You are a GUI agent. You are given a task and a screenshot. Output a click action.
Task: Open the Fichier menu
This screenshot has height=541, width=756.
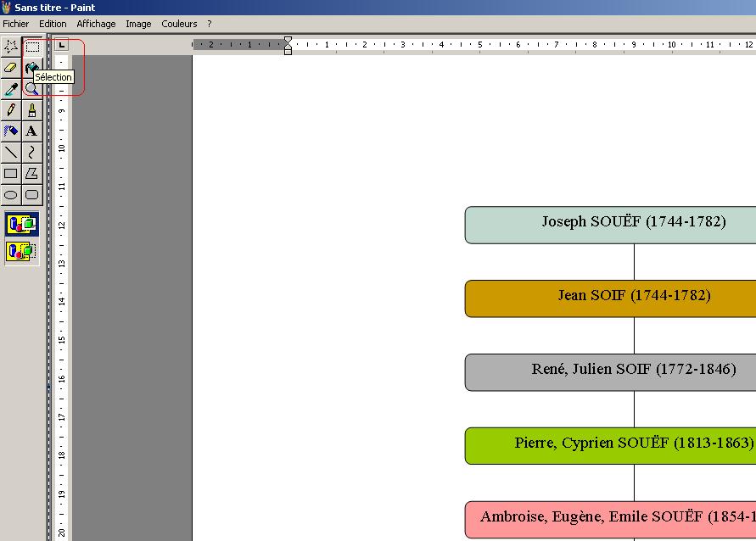pos(15,24)
